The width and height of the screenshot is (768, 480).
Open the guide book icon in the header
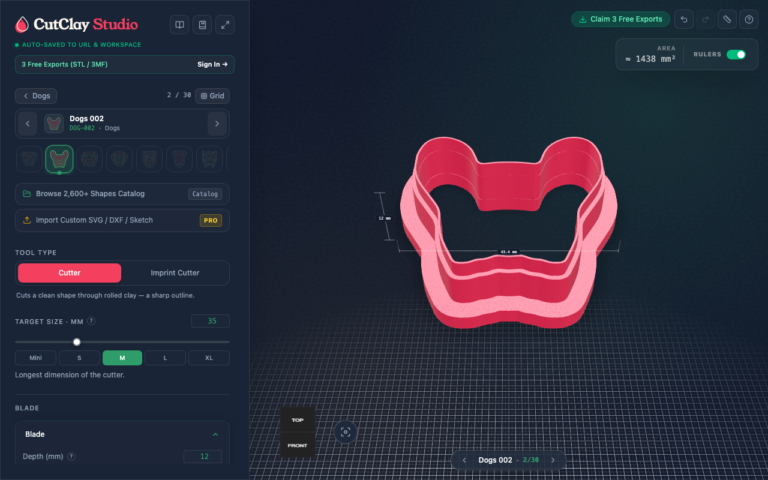pos(180,25)
